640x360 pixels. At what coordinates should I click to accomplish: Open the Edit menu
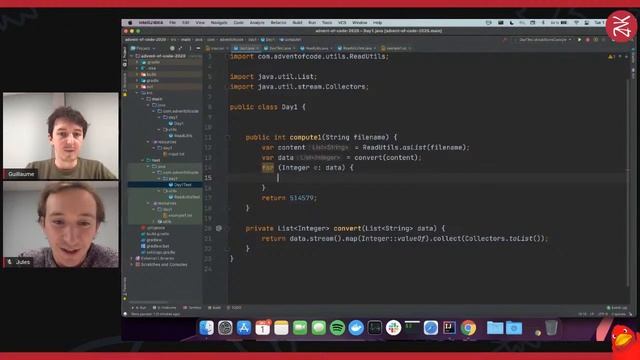coord(186,23)
